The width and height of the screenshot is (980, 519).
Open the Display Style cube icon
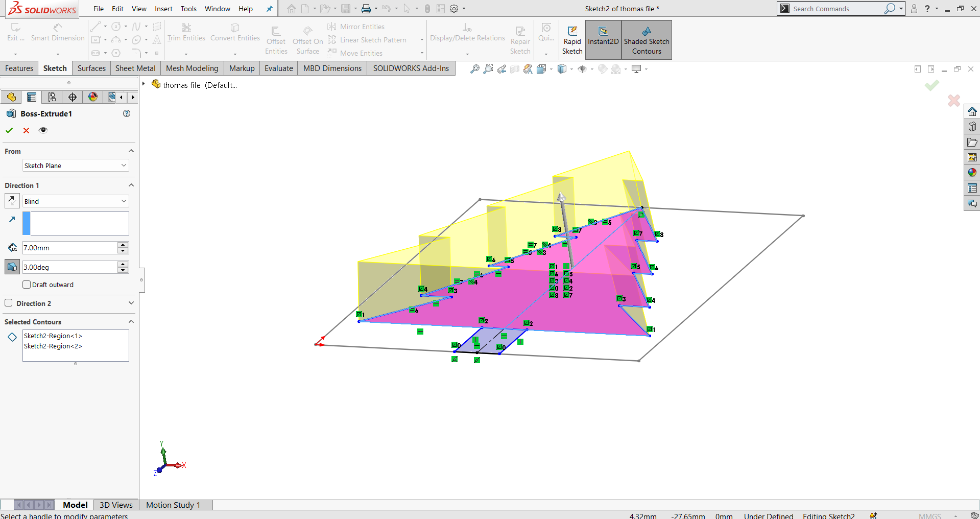click(x=562, y=69)
